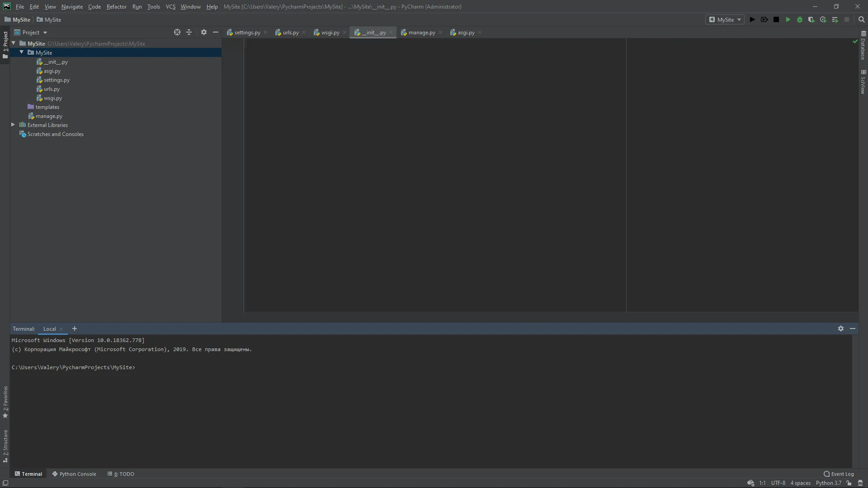Click the locate file target icon
868x488 pixels.
(x=177, y=32)
